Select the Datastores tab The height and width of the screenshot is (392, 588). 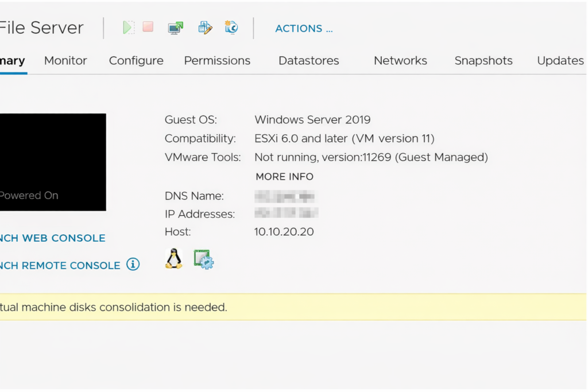(x=308, y=61)
